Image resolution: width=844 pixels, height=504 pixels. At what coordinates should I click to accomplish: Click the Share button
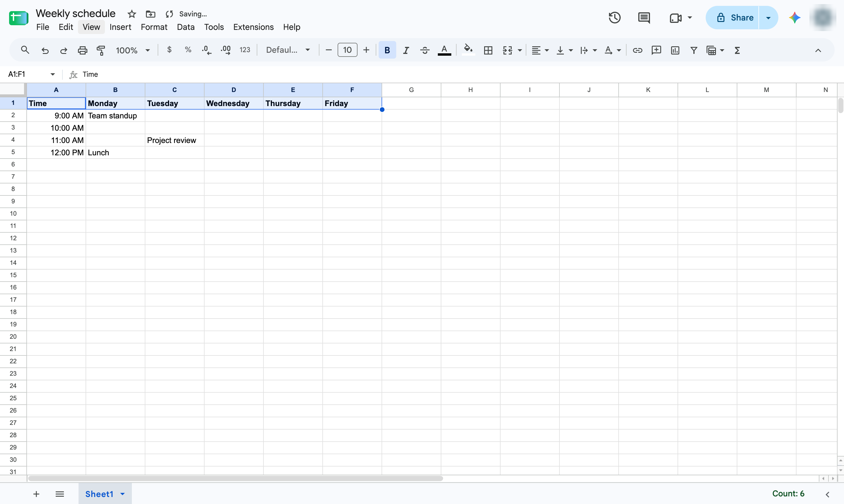[x=733, y=18]
